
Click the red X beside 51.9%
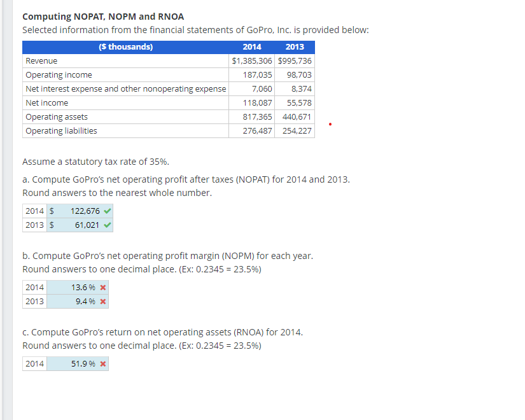click(102, 363)
